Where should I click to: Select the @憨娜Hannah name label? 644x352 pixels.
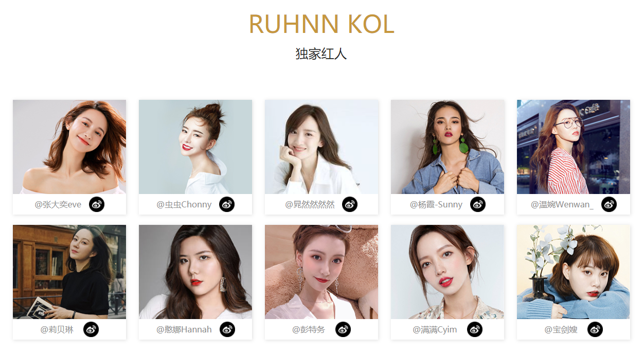(x=184, y=329)
